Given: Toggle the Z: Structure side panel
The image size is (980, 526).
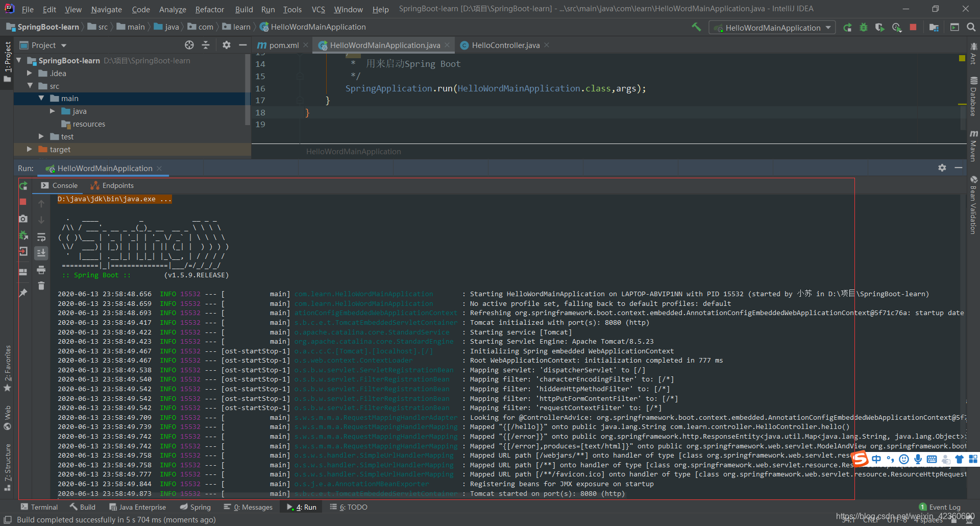Looking at the screenshot, I should coord(7,467).
